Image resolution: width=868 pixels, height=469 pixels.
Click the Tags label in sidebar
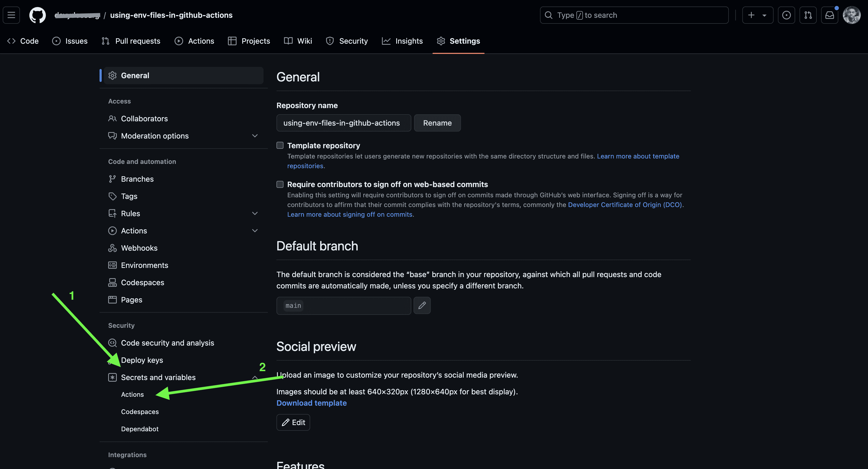[x=129, y=196]
